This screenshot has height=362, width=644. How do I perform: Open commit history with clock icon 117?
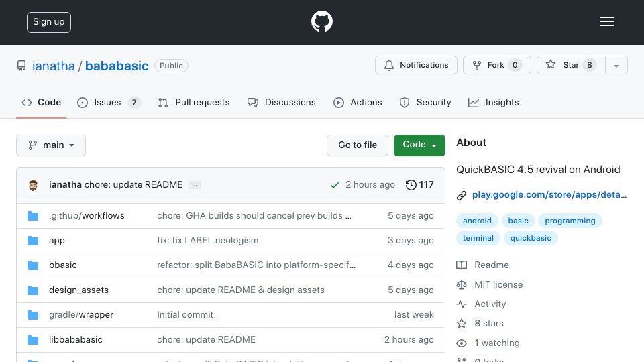coord(419,185)
